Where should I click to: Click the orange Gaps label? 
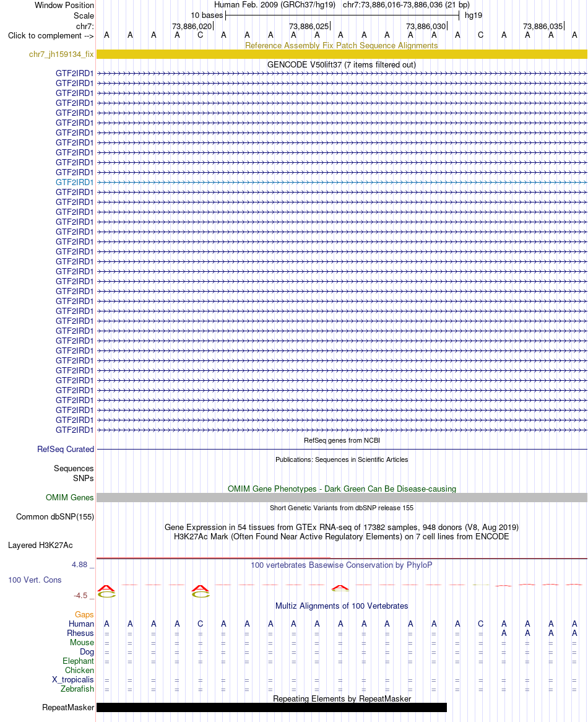84,615
